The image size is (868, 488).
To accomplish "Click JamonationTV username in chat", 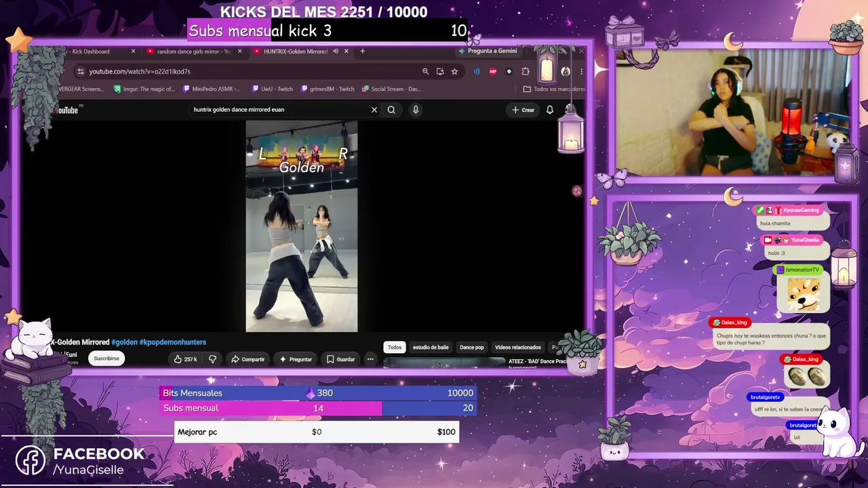I will [802, 270].
